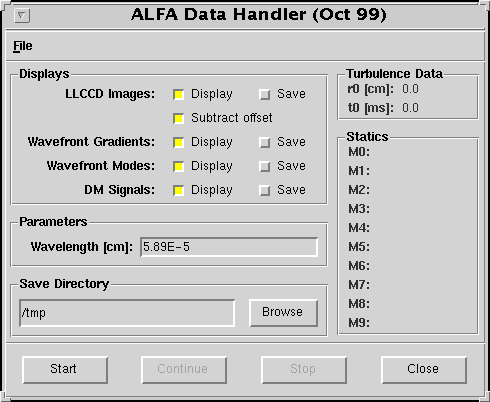Screen dimensions: 490x402
Task: Click the Continue button
Action: coord(184,370)
